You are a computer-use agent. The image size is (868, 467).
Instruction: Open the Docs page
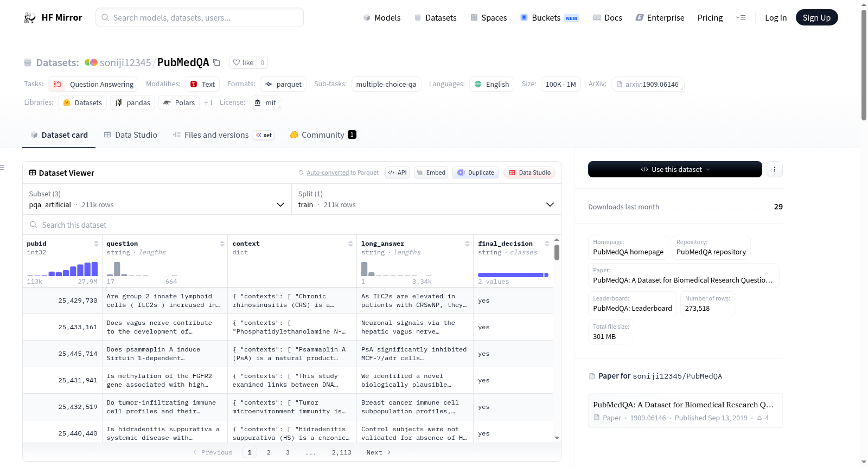[x=608, y=18]
